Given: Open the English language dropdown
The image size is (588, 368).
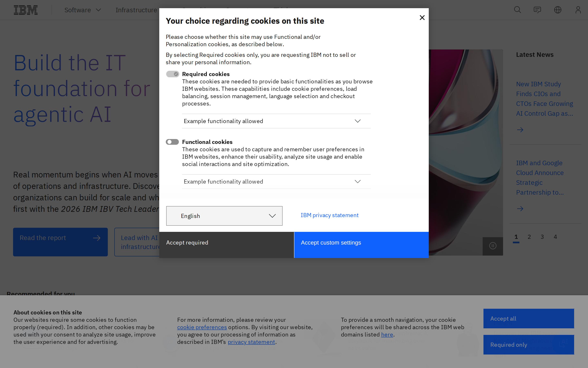Looking at the screenshot, I should 224,216.
